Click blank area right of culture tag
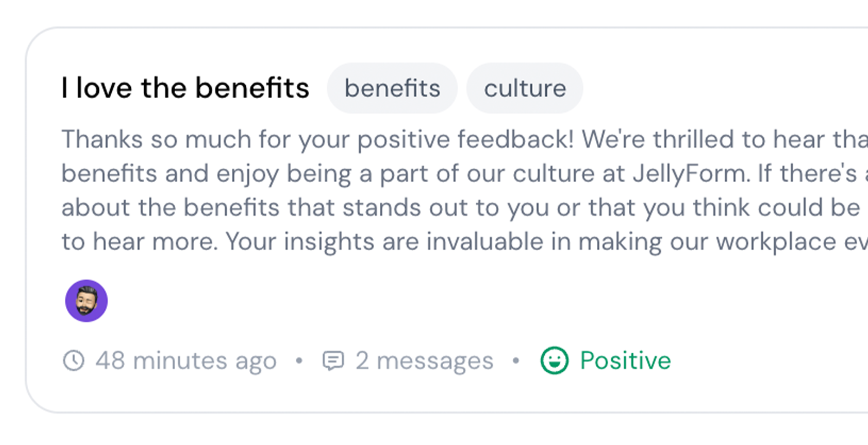The image size is (868, 445). [719, 88]
